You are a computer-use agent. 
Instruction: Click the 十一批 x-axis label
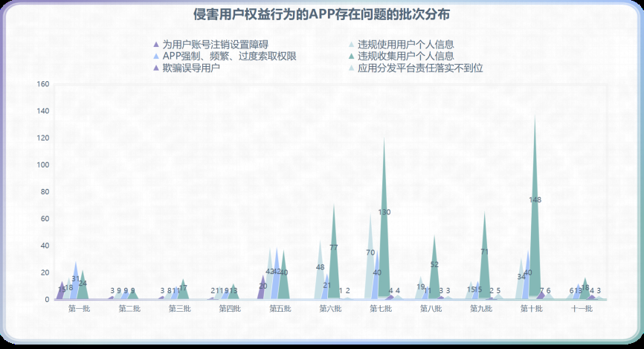581,309
